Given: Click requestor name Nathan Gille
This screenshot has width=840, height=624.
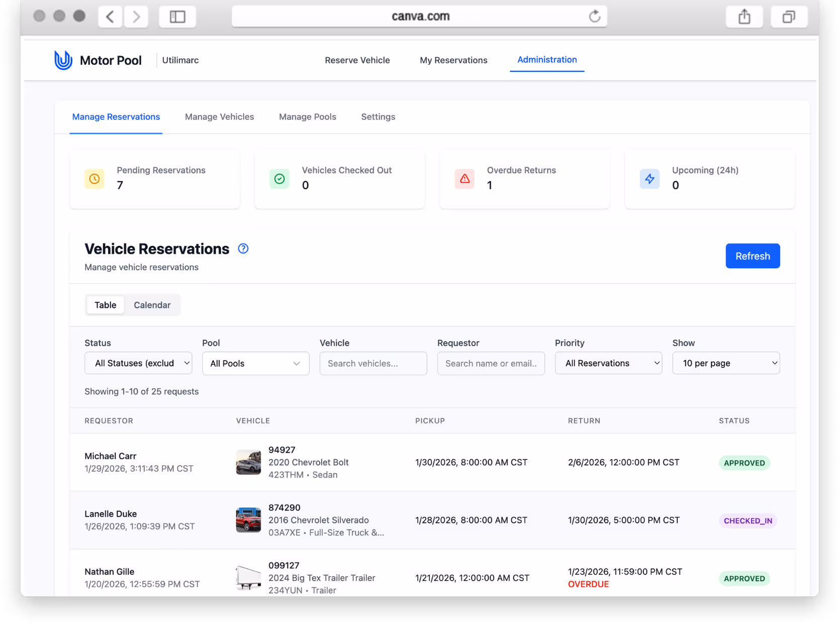Looking at the screenshot, I should (110, 572).
